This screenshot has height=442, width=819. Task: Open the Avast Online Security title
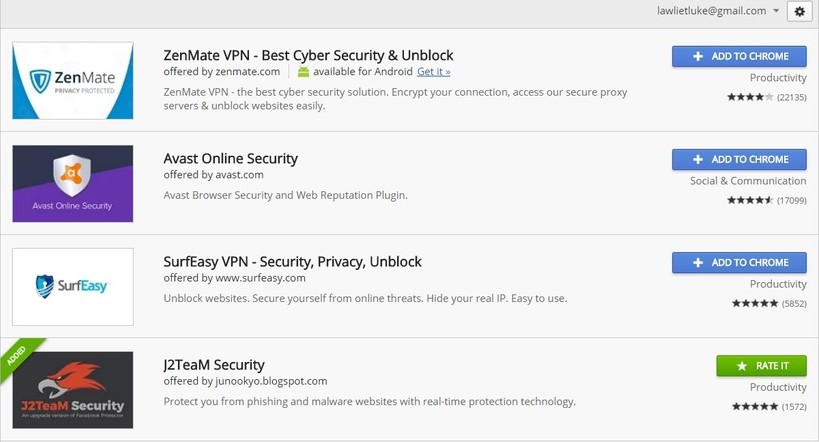230,158
